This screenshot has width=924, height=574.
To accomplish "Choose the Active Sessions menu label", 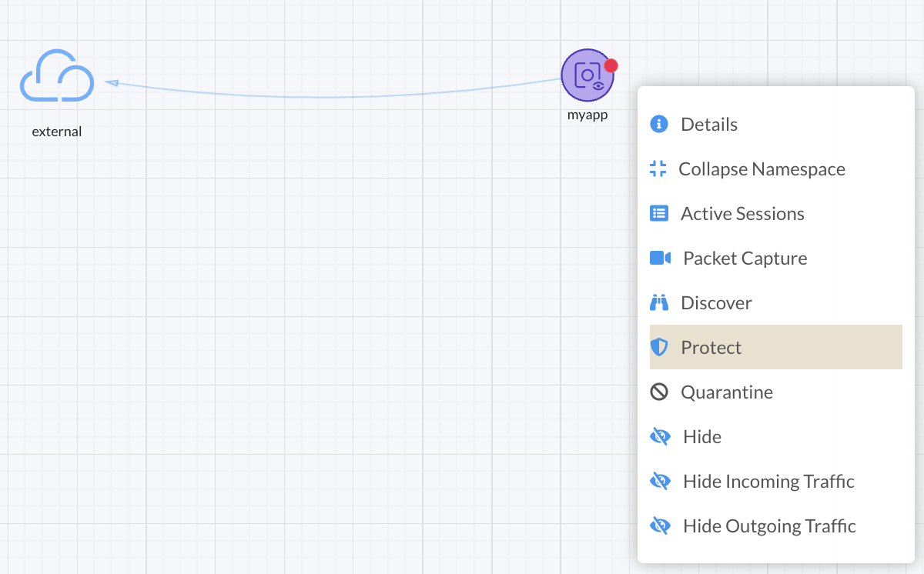I will point(742,214).
